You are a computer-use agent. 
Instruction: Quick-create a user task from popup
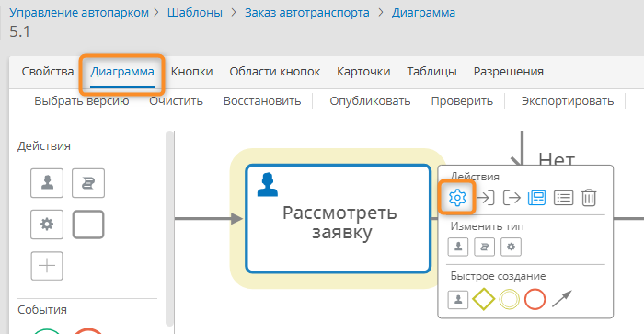(x=458, y=299)
